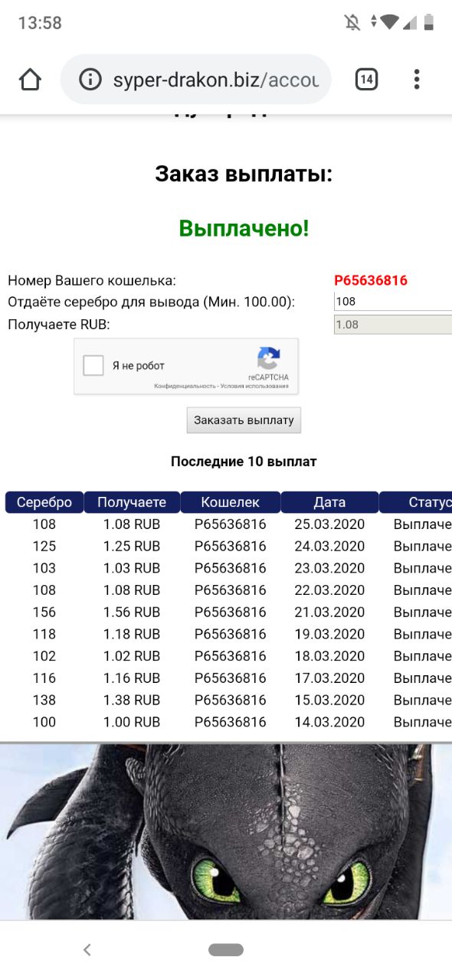Click the silver value 100 in the table
The width and height of the screenshot is (452, 980).
click(44, 722)
